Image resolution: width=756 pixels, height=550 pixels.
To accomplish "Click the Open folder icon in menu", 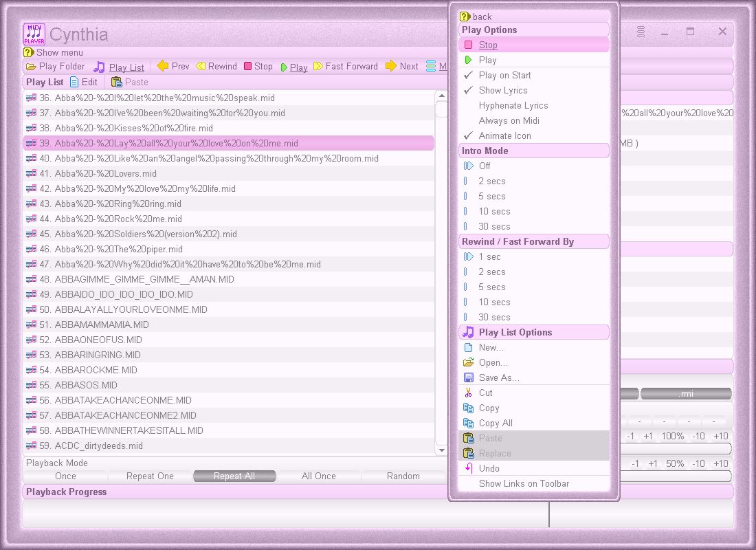I will point(468,362).
